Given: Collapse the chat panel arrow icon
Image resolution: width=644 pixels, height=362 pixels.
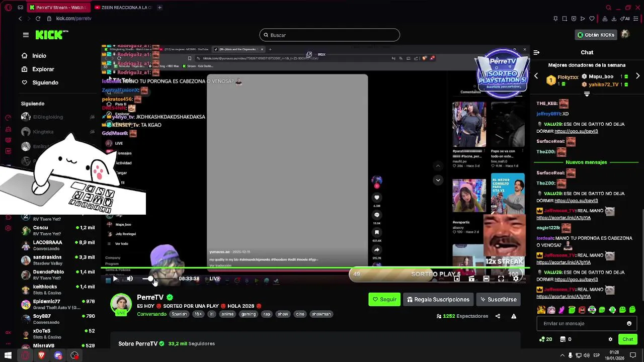Looking at the screenshot, I should 536,52.
